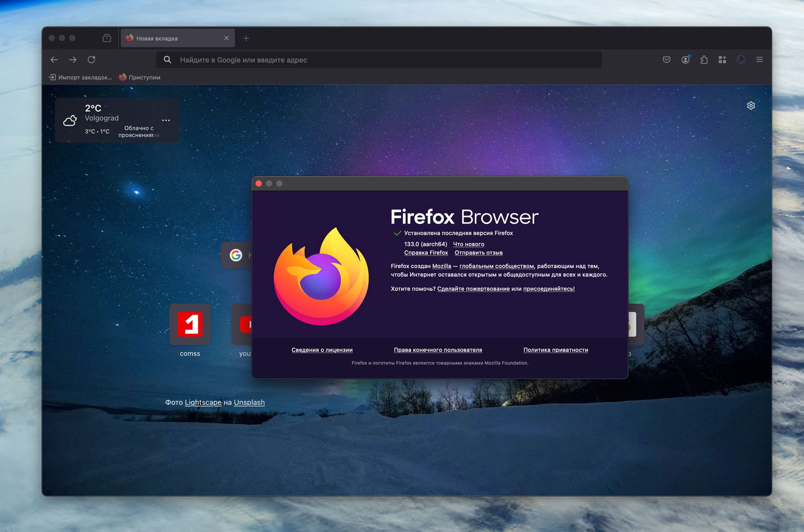Open Сведения о лицензии licensing information
The height and width of the screenshot is (532, 804).
pyautogui.click(x=322, y=350)
